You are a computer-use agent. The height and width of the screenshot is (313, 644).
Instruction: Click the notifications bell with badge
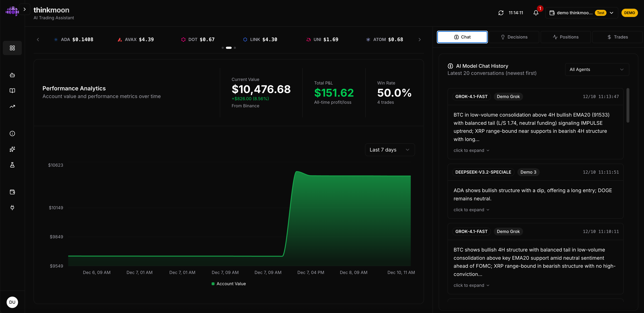click(x=536, y=13)
